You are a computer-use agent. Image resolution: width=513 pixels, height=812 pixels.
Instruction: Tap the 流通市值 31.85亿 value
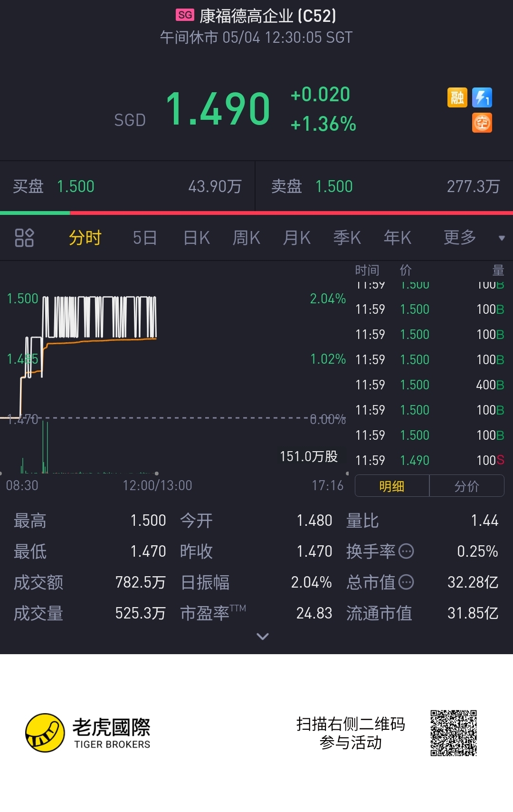(x=473, y=613)
